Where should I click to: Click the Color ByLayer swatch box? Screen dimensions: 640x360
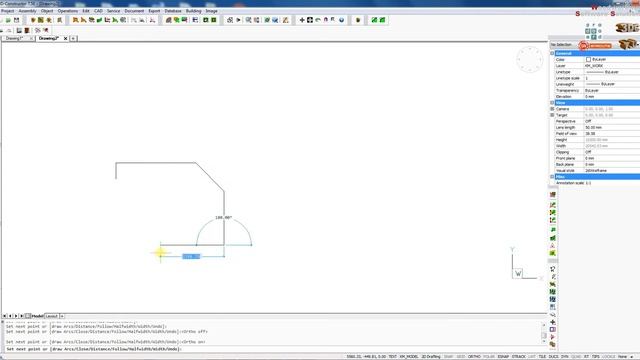(x=588, y=60)
